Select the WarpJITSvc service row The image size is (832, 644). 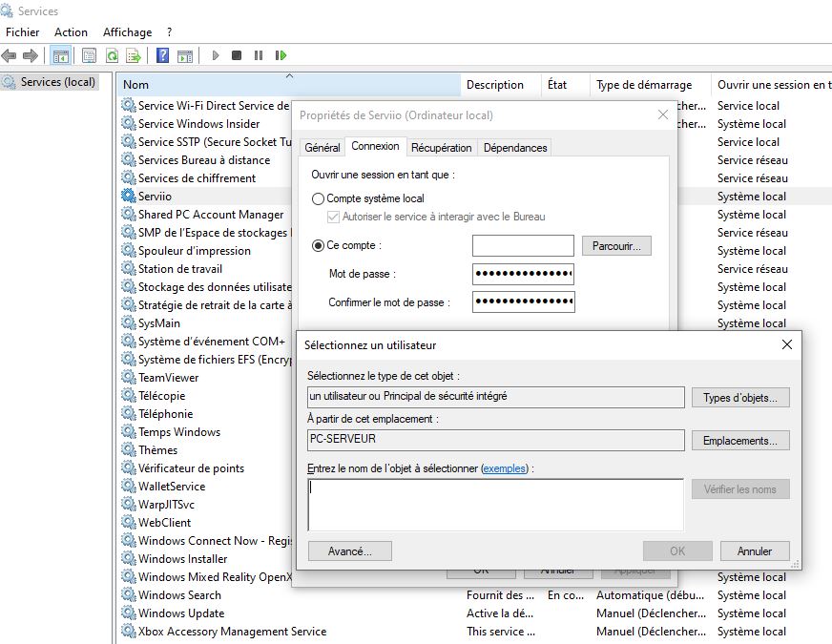[206, 504]
